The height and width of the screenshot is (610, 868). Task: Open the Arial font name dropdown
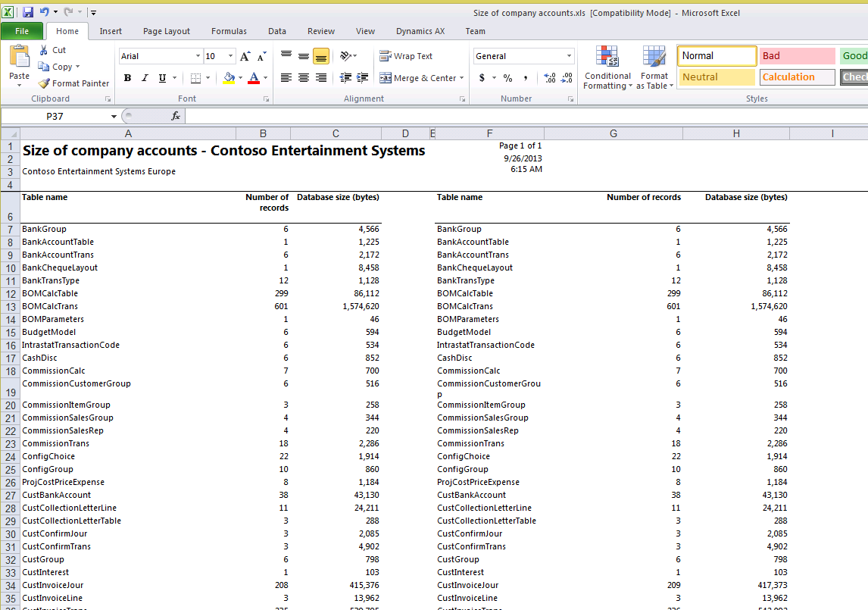(x=198, y=56)
